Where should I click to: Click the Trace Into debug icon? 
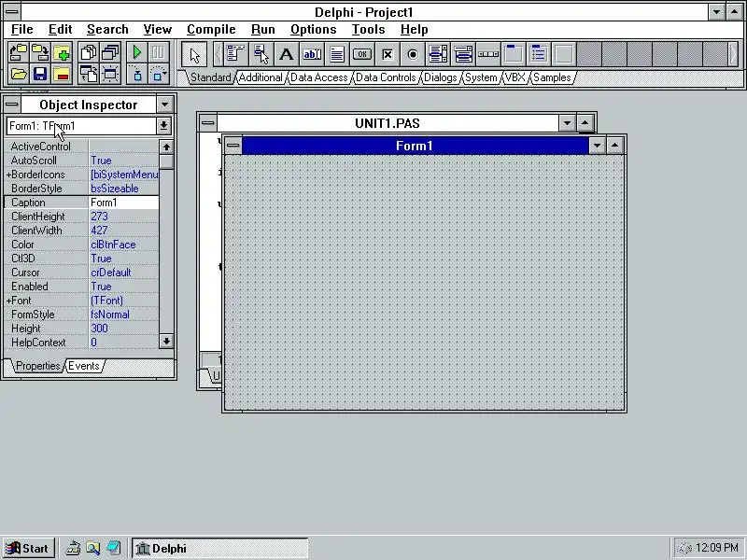137,75
